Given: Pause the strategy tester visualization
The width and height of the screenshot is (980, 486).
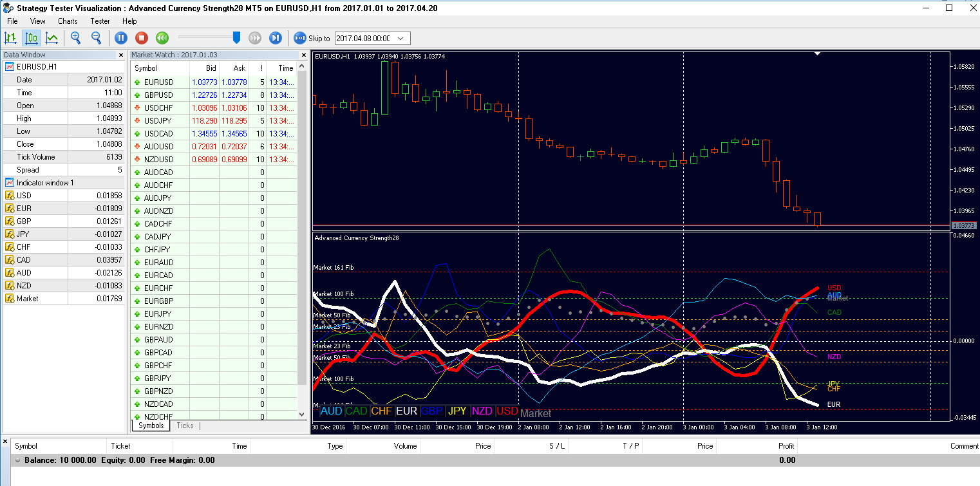Looking at the screenshot, I should (121, 38).
